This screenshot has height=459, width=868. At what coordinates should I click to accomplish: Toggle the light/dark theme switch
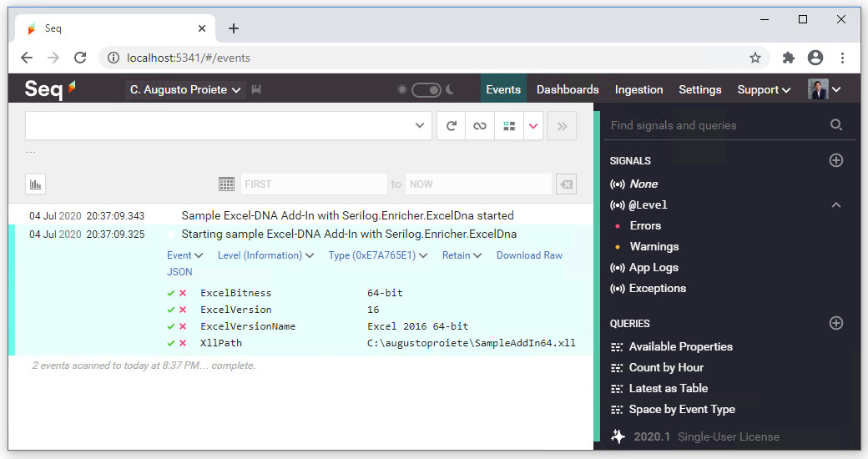[x=426, y=89]
